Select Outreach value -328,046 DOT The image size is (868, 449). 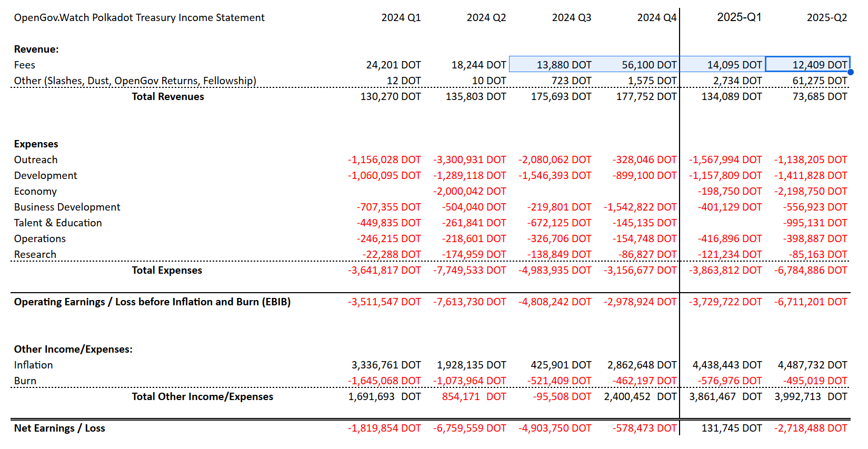(x=644, y=159)
